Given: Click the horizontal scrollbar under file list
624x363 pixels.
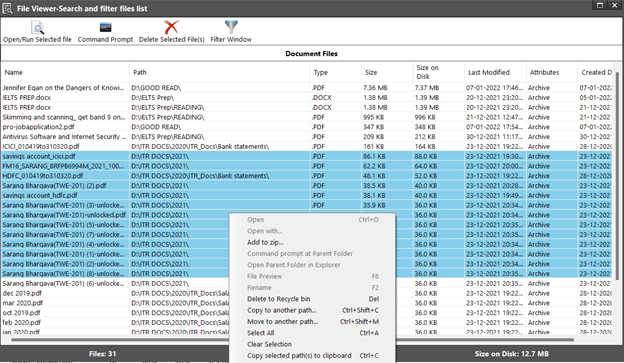Looking at the screenshot, I should click(292, 340).
